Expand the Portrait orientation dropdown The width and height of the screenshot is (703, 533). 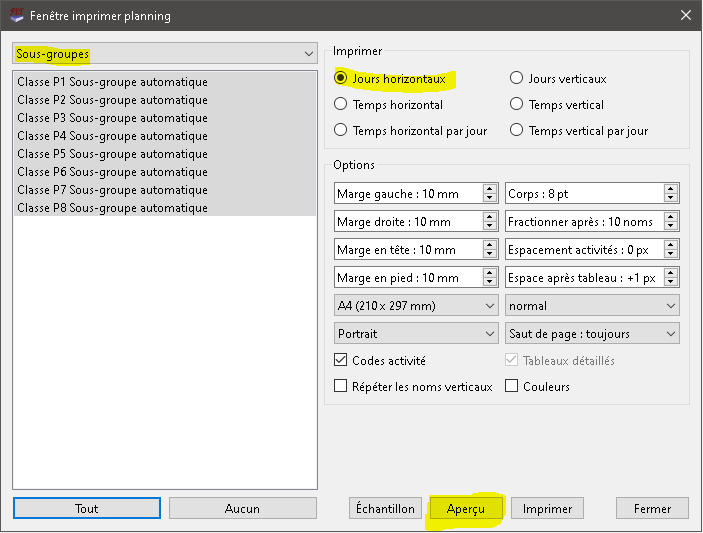coord(416,333)
